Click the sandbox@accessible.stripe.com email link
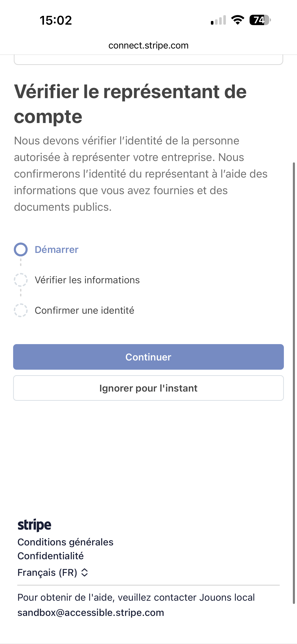Screen dimensions: 297x644 tap(91, 612)
